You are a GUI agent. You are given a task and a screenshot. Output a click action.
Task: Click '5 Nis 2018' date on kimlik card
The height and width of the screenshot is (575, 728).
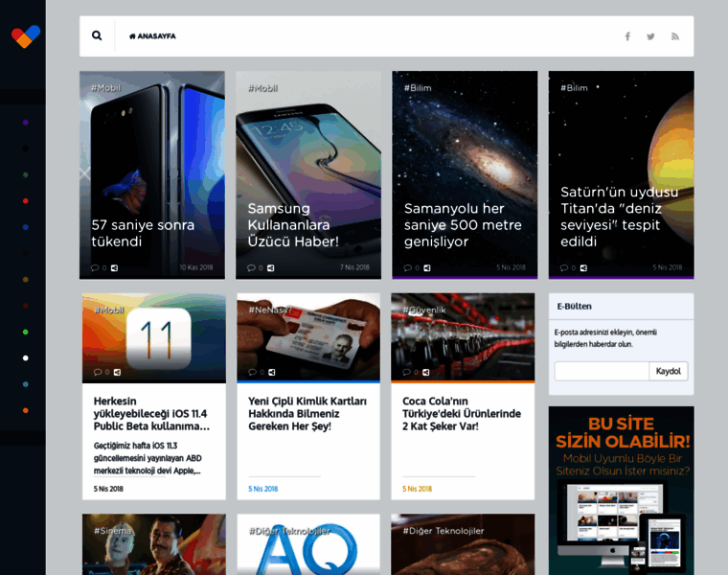[x=262, y=489]
